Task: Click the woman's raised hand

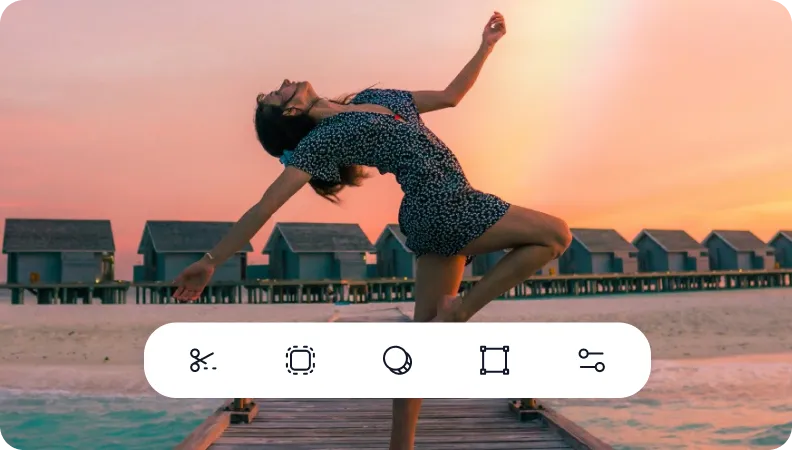Action: (494, 28)
